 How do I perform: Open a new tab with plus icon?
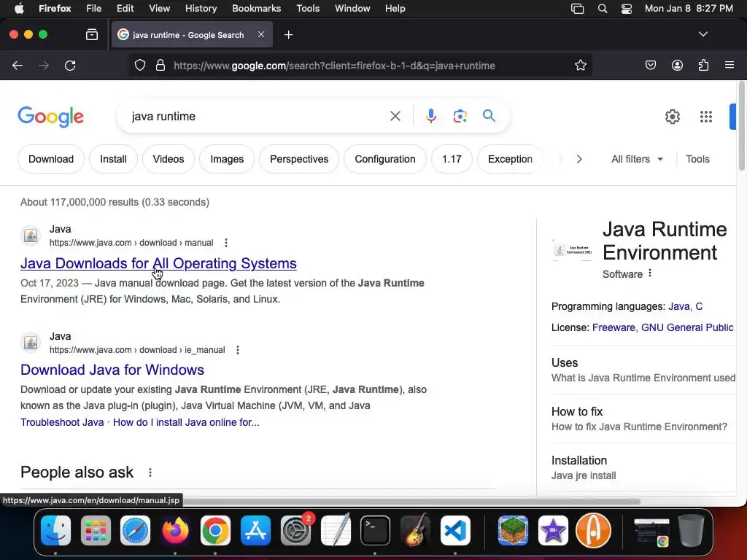click(288, 35)
